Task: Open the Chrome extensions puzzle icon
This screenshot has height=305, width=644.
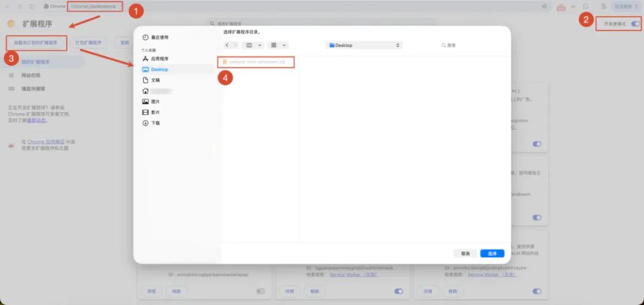Action: [603, 7]
